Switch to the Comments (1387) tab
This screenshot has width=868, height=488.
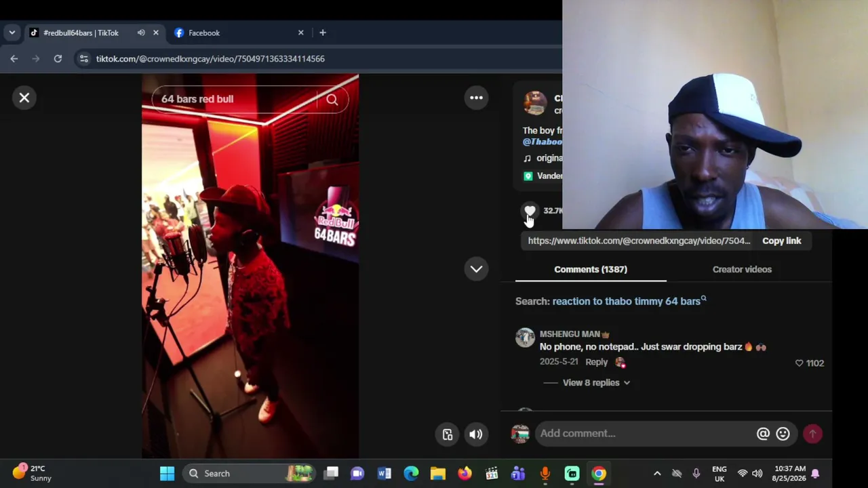591,269
